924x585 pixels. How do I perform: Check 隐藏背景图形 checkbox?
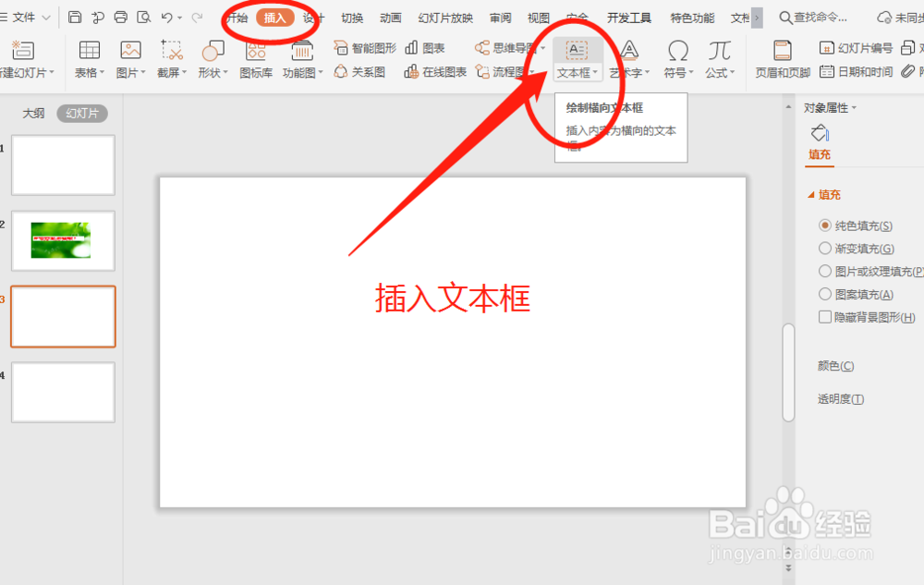click(825, 317)
